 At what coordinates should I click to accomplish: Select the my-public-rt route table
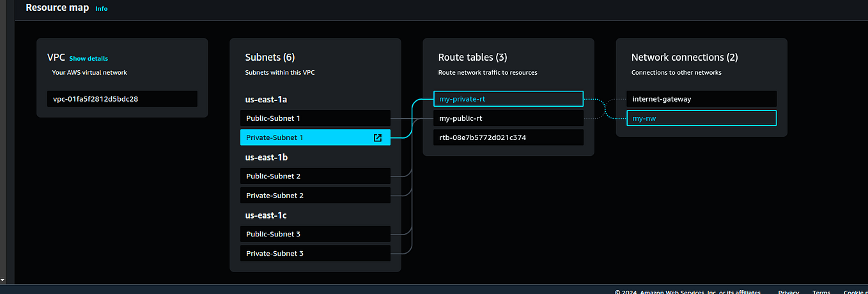tap(508, 118)
